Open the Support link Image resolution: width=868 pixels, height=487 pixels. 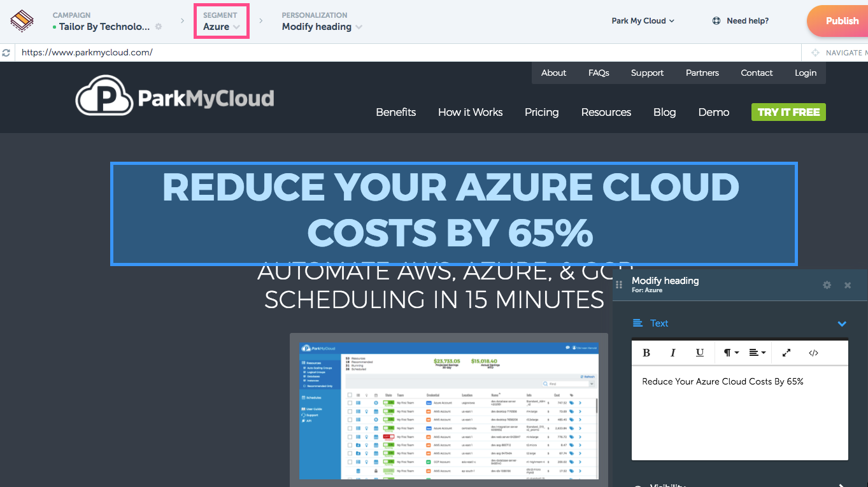(x=647, y=73)
